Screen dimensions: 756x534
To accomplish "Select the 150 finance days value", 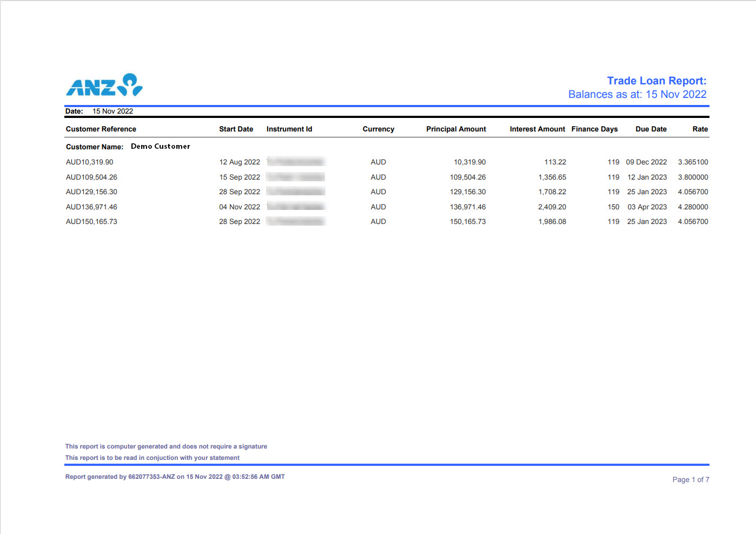I will click(x=613, y=207).
